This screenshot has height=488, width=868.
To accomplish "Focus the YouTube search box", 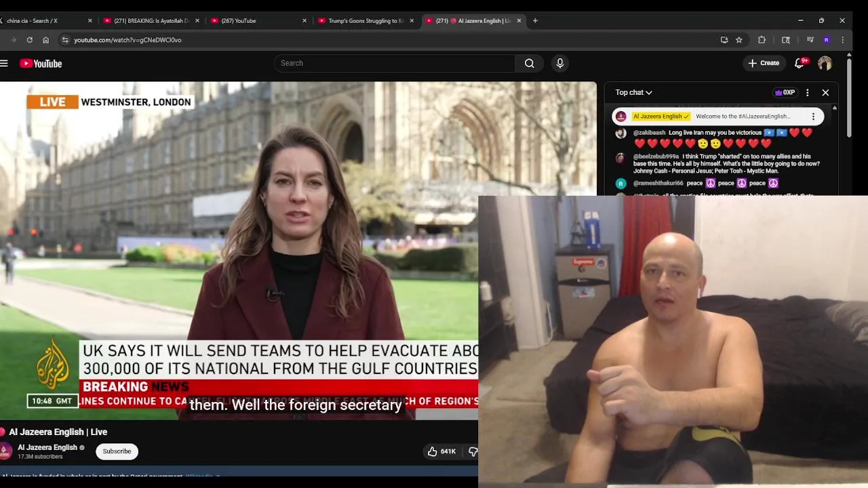I will tap(395, 63).
